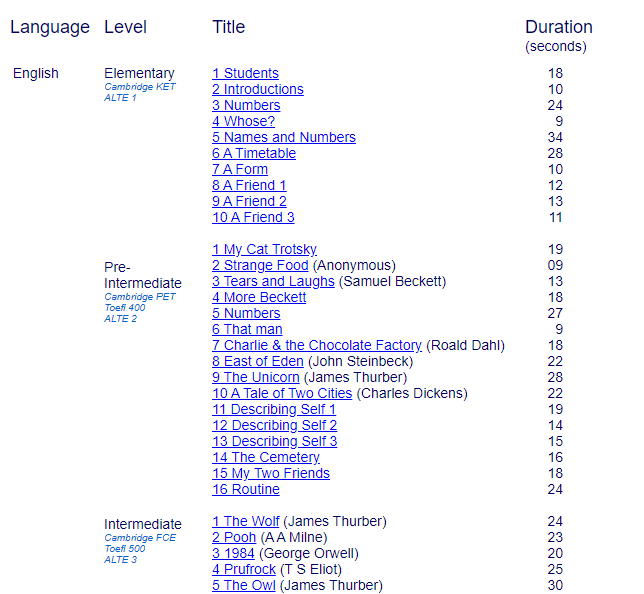Open the '1 Students' link
The width and height of the screenshot is (644, 594).
pyautogui.click(x=245, y=73)
